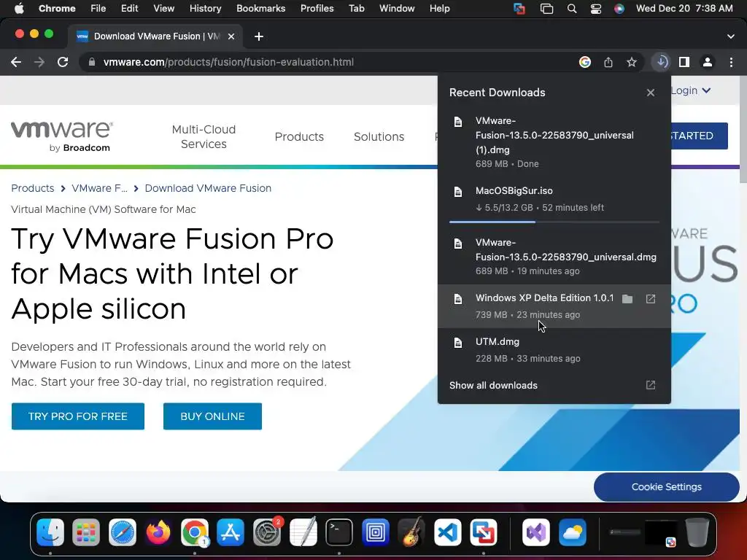Toggle the Chrome side panel
The height and width of the screenshot is (560, 747).
point(684,62)
